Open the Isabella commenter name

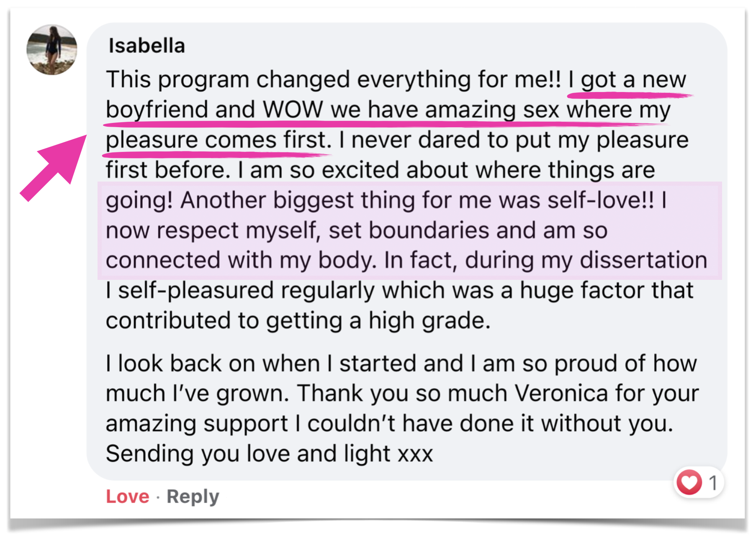pos(147,46)
